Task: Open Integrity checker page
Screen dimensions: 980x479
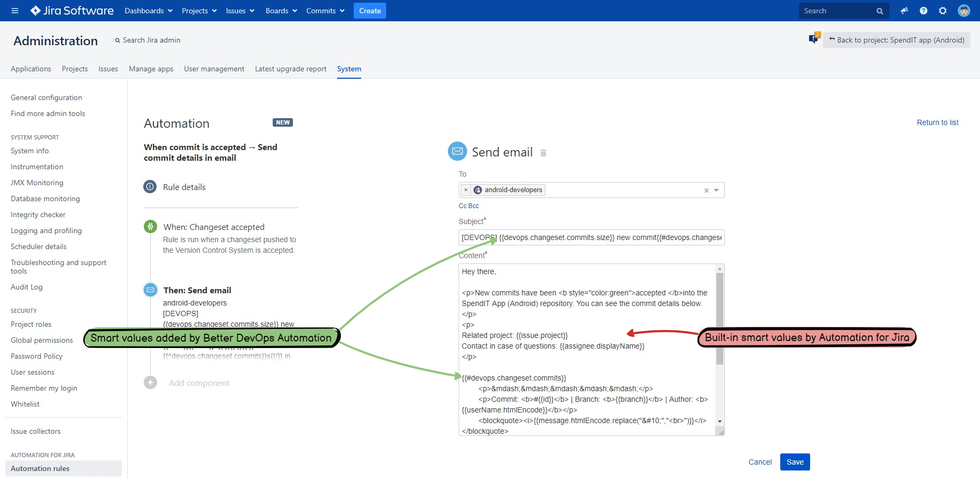Action: 38,214
